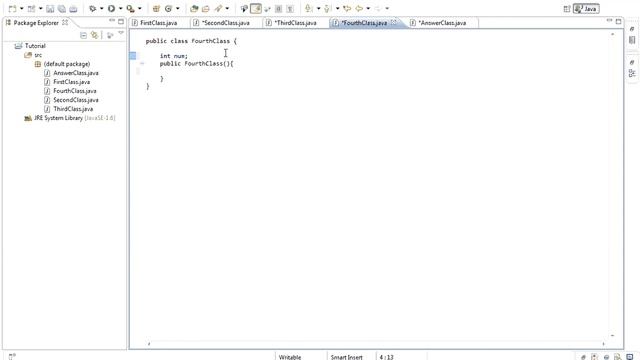Click the New file toolbar icon
Image resolution: width=640 pixels, height=360 pixels.
[x=12, y=9]
